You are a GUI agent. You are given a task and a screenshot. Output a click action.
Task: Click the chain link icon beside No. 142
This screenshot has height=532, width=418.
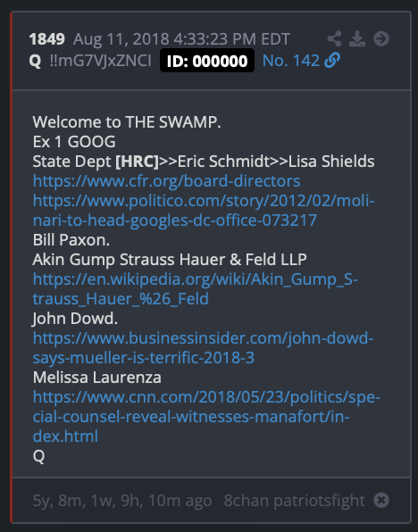point(332,61)
